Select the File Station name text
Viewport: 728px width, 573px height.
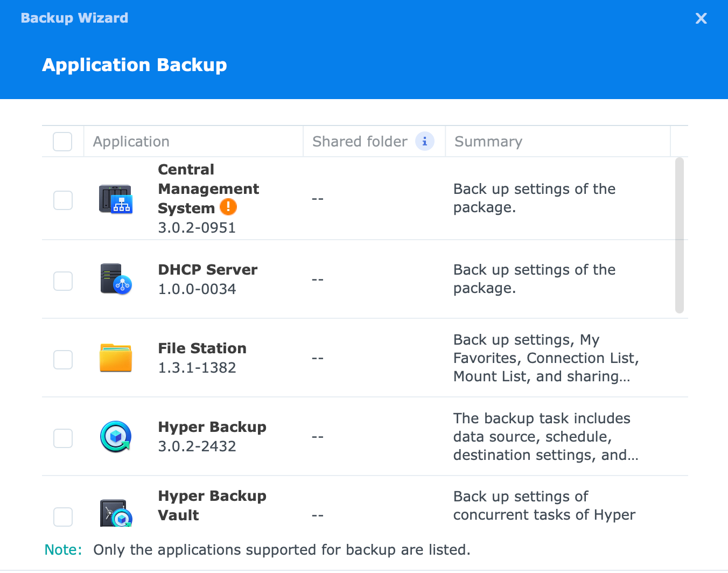202,348
